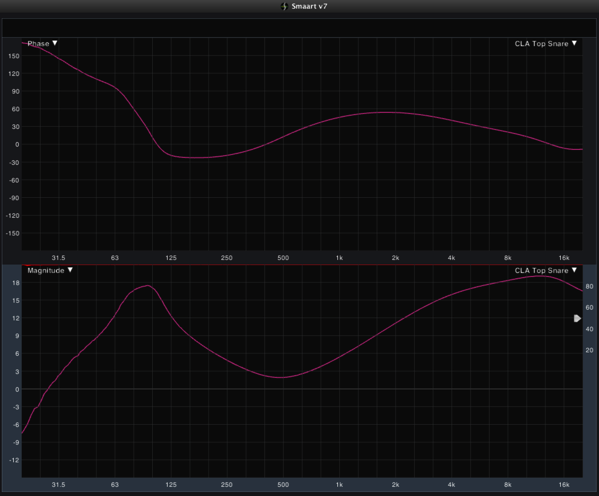Click the 16k label on the magnitude frequency axis

pyautogui.click(x=564, y=485)
